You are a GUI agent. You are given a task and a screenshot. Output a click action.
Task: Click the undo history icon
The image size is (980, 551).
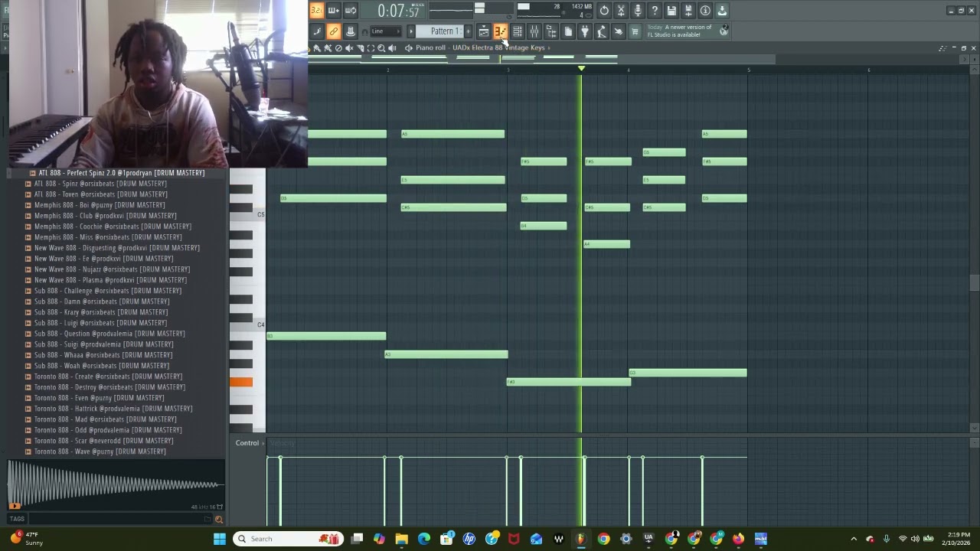click(x=604, y=11)
